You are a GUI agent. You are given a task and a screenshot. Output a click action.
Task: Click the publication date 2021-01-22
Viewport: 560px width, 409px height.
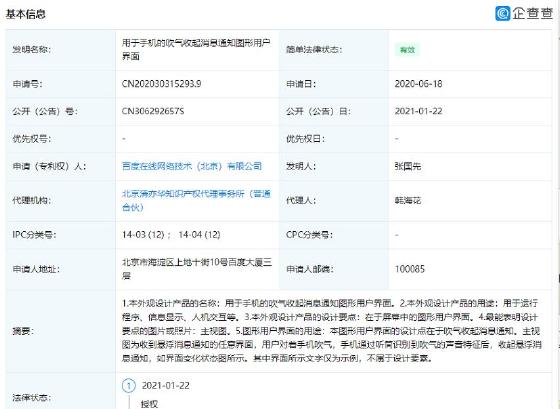[418, 111]
